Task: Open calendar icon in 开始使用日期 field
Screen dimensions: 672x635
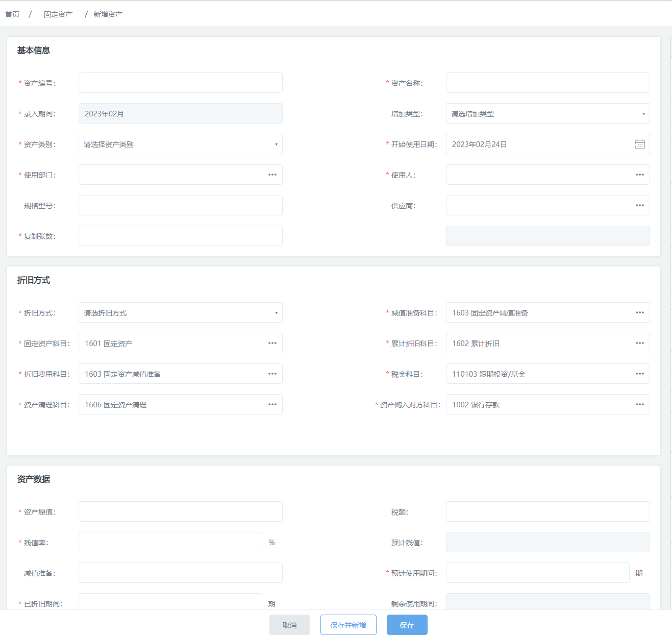Action: coord(640,144)
